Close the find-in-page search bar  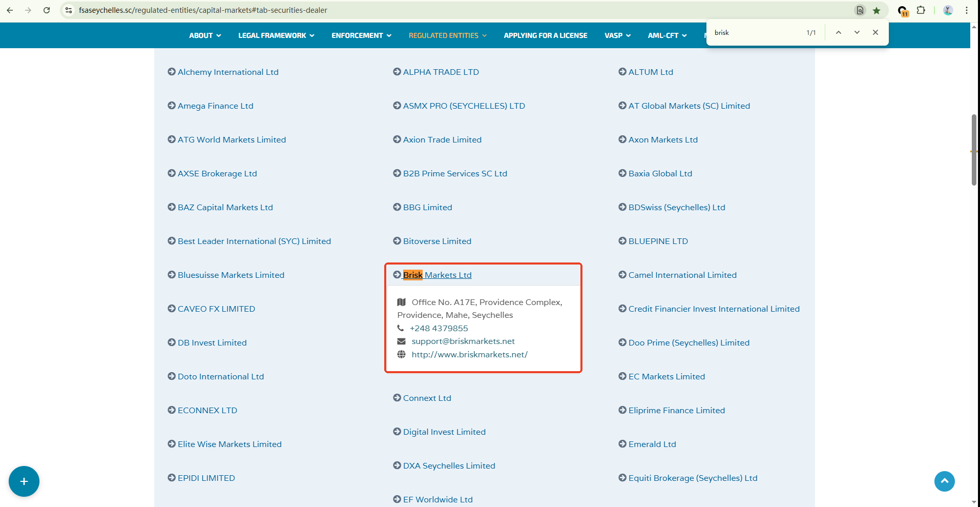[875, 32]
